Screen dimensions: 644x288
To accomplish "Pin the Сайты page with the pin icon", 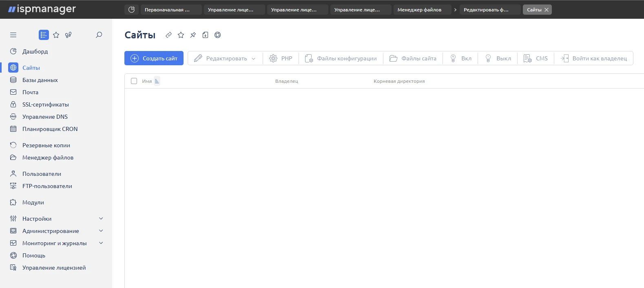I will pyautogui.click(x=193, y=35).
